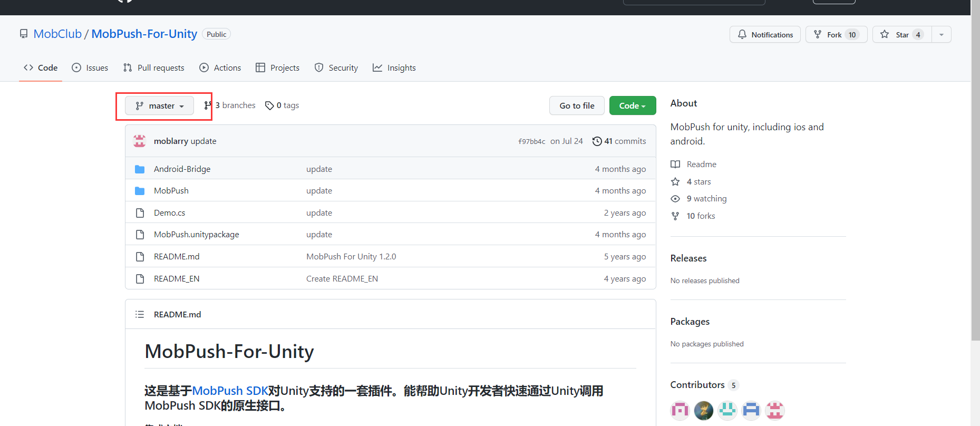This screenshot has width=980, height=426.
Task: Star the MobPush-For-Unity repository
Action: 902,34
